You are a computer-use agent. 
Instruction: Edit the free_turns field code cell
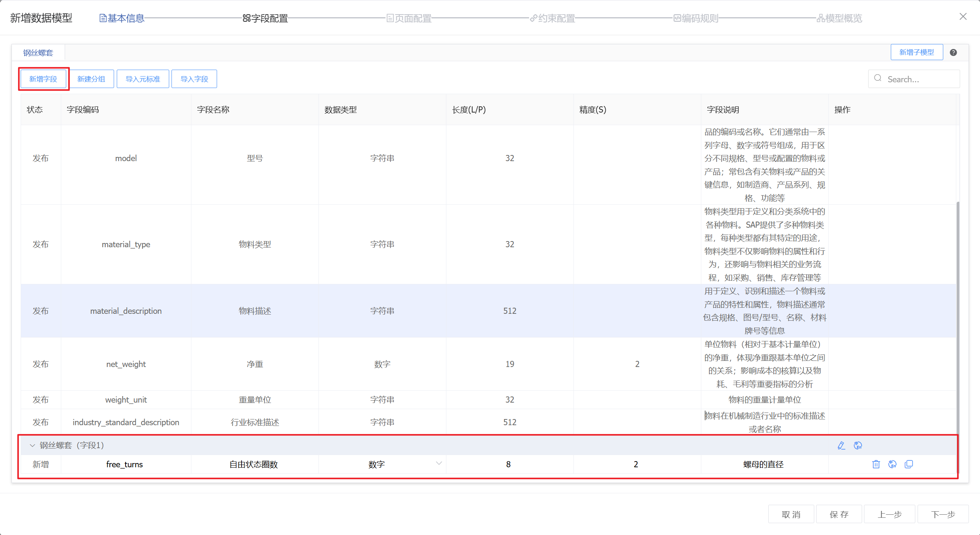(125, 464)
